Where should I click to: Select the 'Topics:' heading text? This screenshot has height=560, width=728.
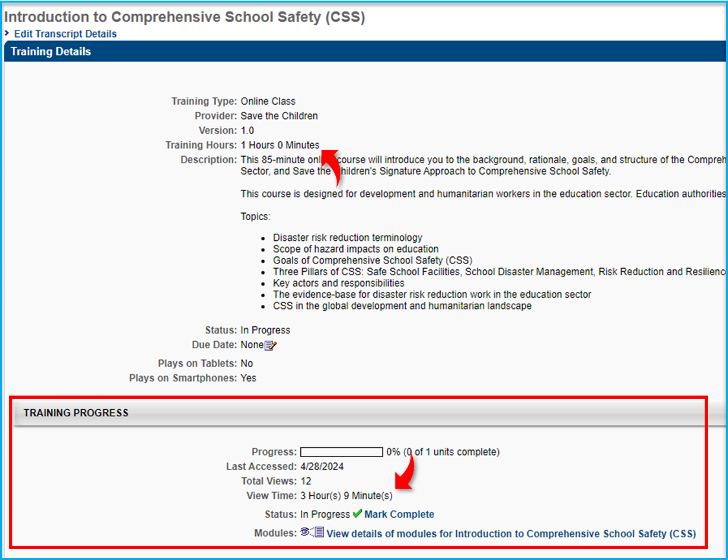(x=256, y=216)
